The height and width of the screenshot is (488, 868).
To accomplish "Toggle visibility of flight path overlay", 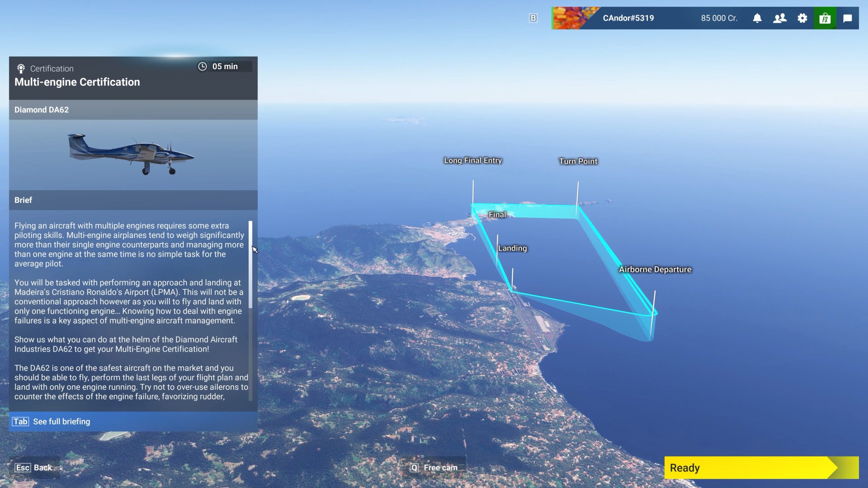I will point(532,17).
